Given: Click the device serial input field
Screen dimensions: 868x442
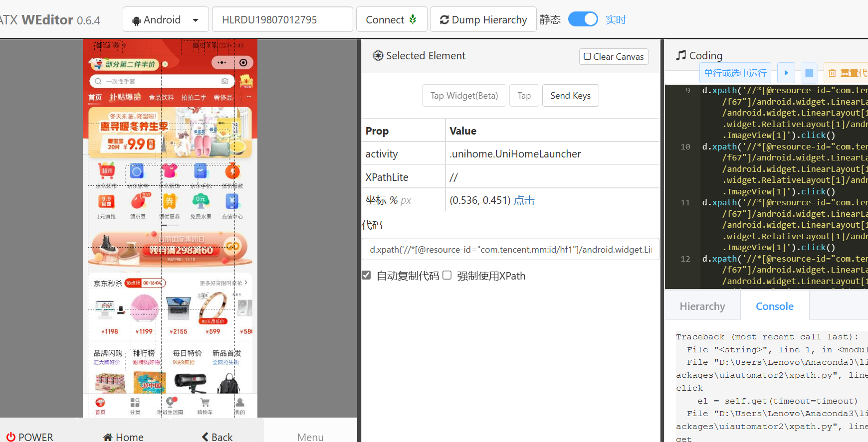Looking at the screenshot, I should pyautogui.click(x=282, y=19).
